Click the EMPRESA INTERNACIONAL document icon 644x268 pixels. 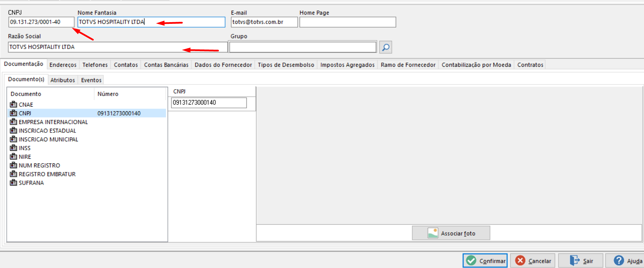point(13,122)
